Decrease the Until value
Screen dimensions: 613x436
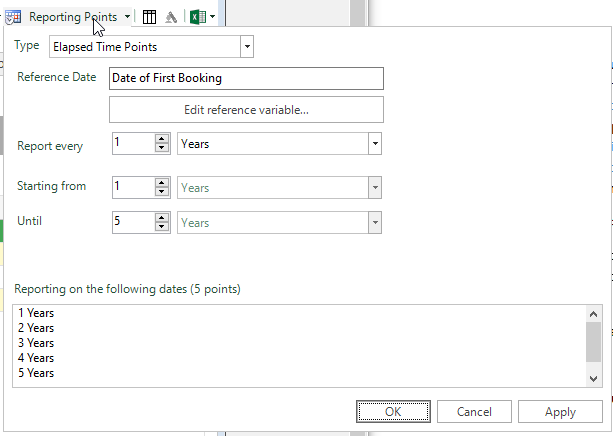161,228
